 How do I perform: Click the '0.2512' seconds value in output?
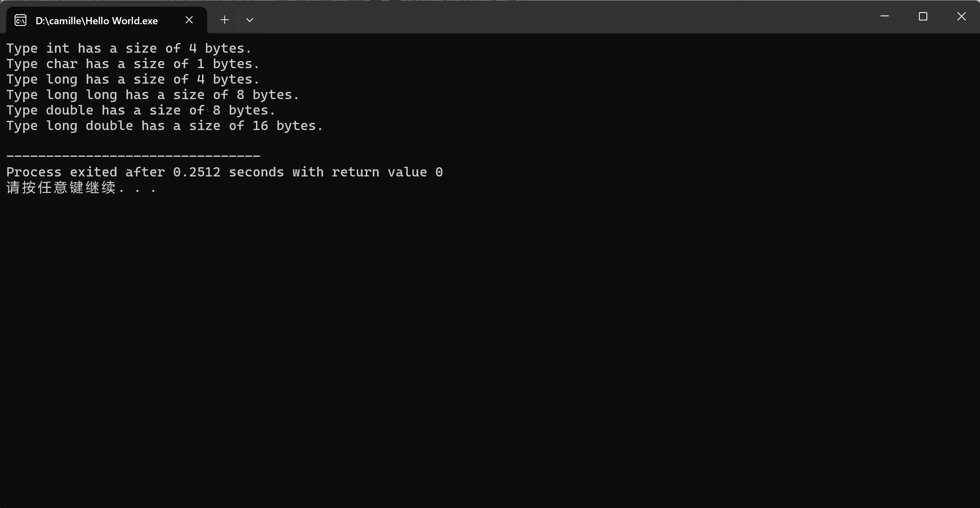point(197,172)
